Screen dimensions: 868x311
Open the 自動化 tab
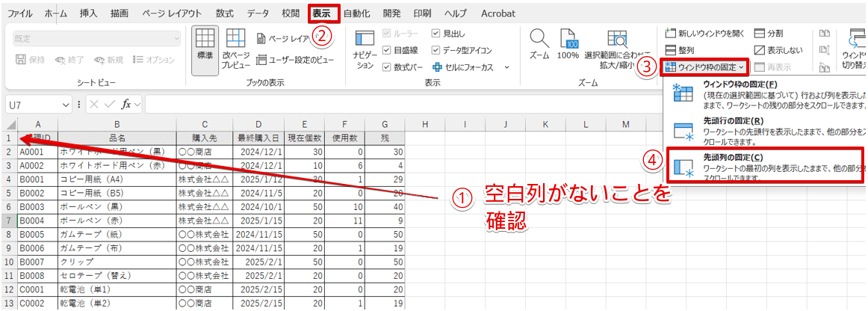[x=357, y=13]
